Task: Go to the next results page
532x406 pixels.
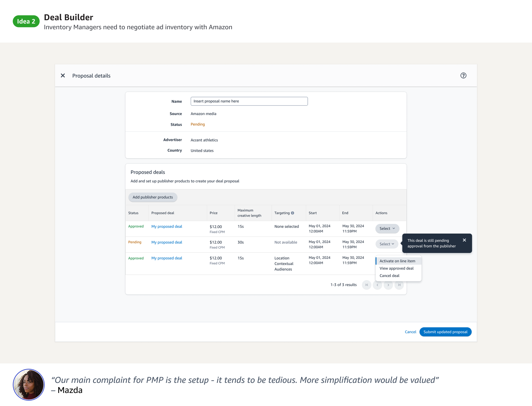Action: point(388,285)
